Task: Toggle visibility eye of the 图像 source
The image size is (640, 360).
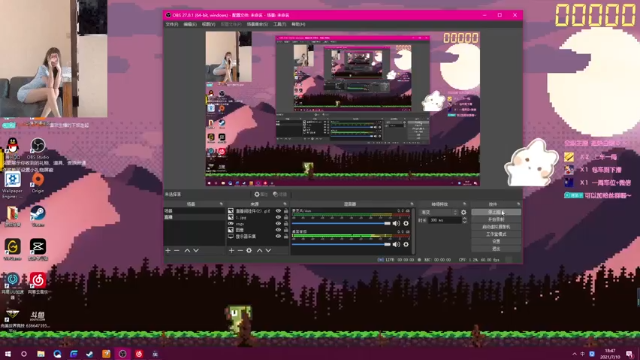Action: pos(278,230)
